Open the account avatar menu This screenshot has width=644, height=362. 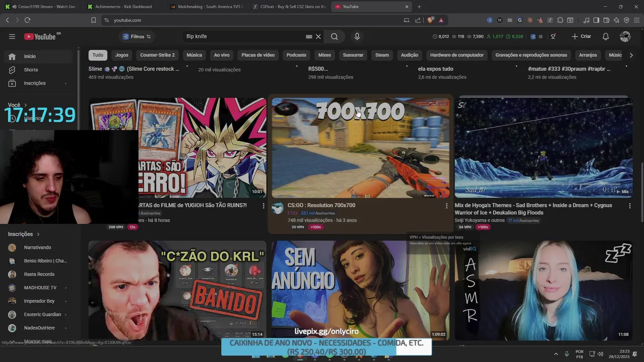click(x=625, y=37)
